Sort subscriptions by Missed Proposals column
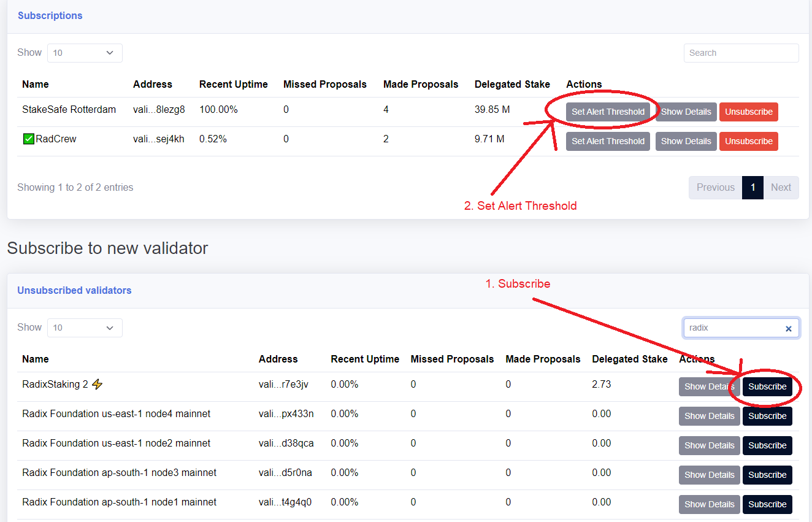Image resolution: width=812 pixels, height=522 pixels. pyautogui.click(x=325, y=85)
